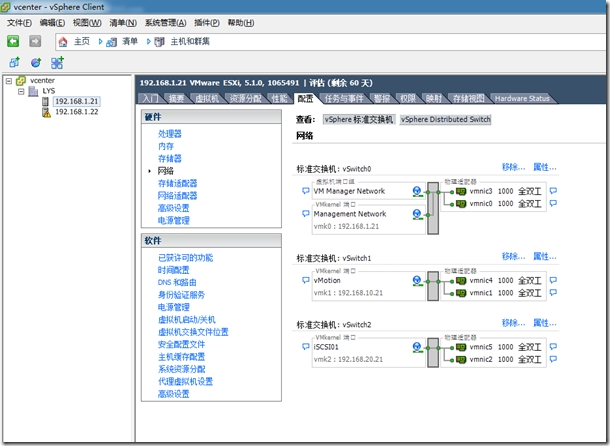
Task: Click the gray forward navigation arrow
Action: coord(35,41)
